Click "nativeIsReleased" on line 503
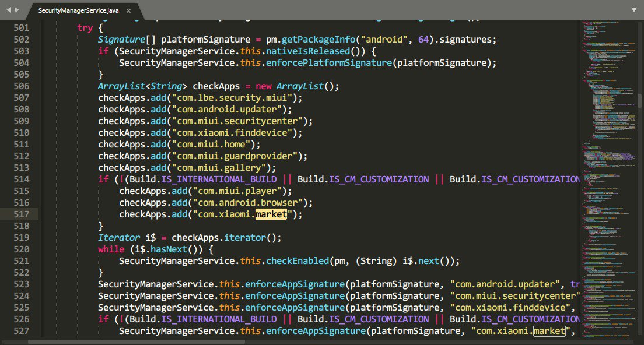 (x=308, y=51)
